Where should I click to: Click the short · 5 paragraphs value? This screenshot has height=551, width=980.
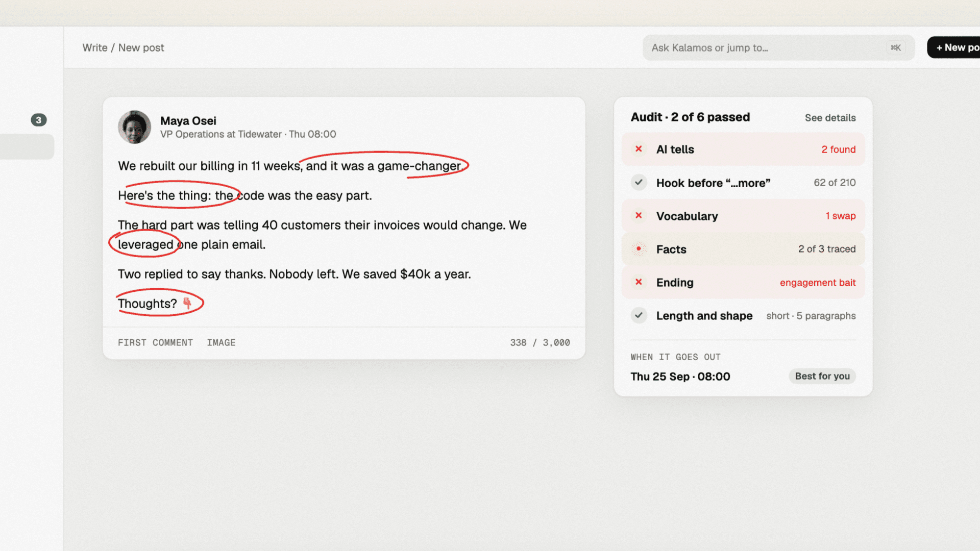[811, 316]
